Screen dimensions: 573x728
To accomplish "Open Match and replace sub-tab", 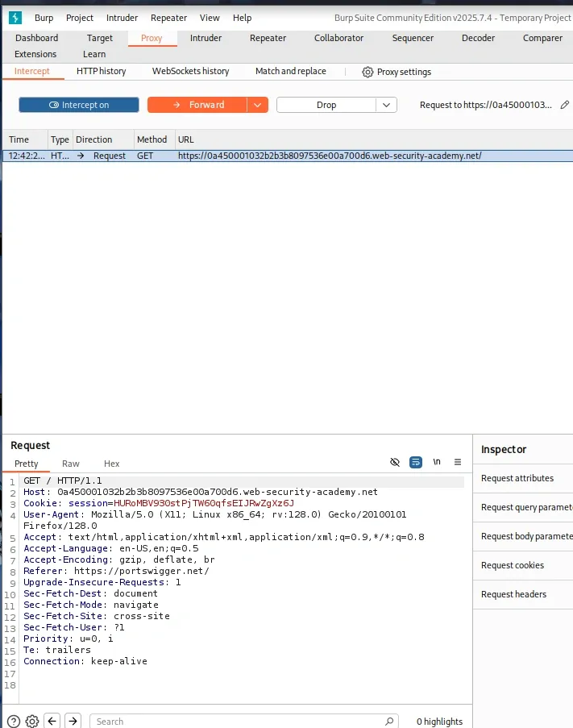I will point(290,71).
